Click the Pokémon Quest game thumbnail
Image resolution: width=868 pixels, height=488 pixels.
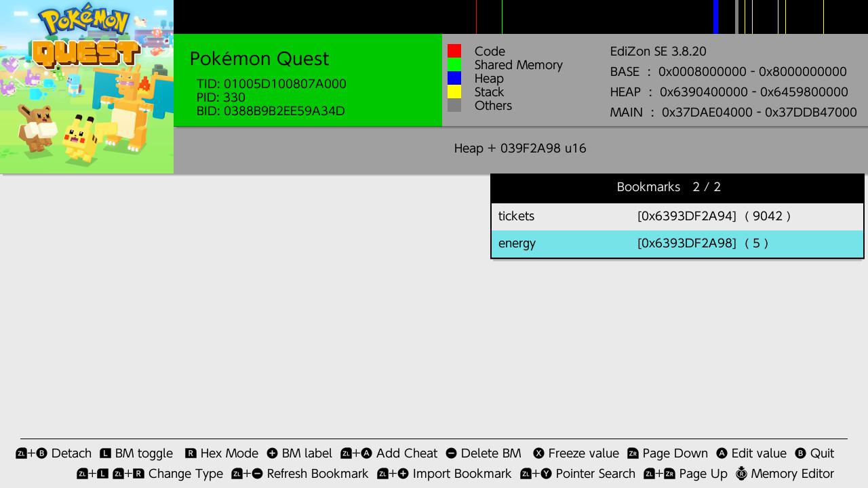[x=87, y=87]
